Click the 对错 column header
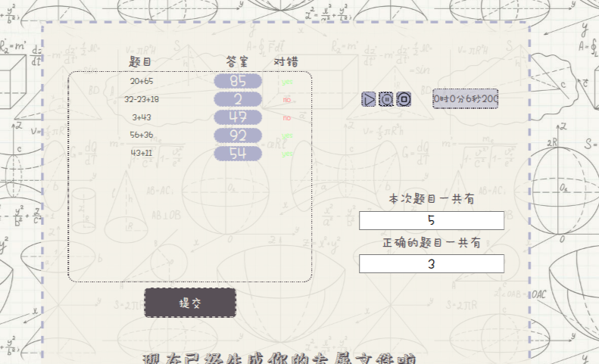The image size is (599, 364). 286,62
